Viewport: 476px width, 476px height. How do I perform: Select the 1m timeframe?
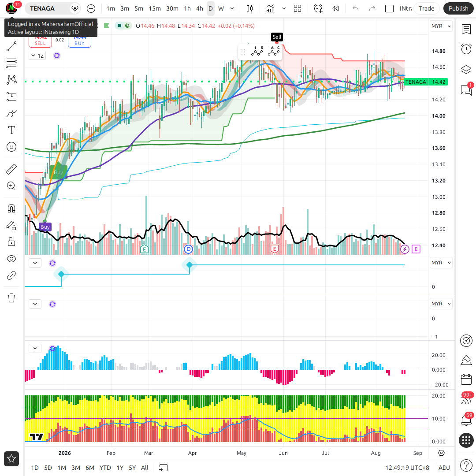pos(111,8)
